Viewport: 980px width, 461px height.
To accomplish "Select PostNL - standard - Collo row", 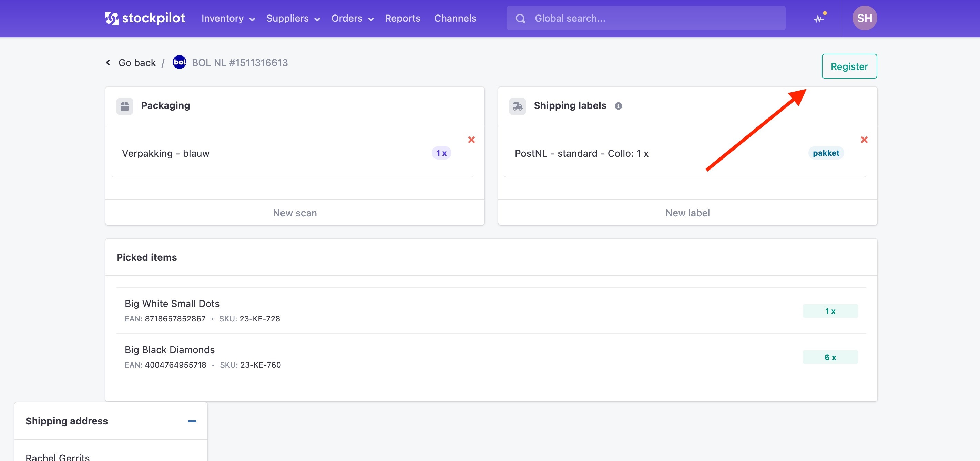I will click(684, 153).
